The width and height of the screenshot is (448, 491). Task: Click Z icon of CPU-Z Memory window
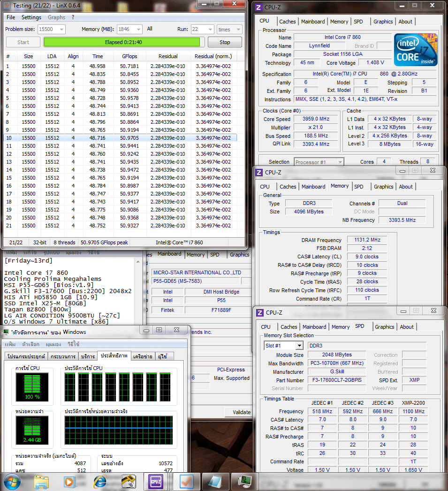(259, 172)
